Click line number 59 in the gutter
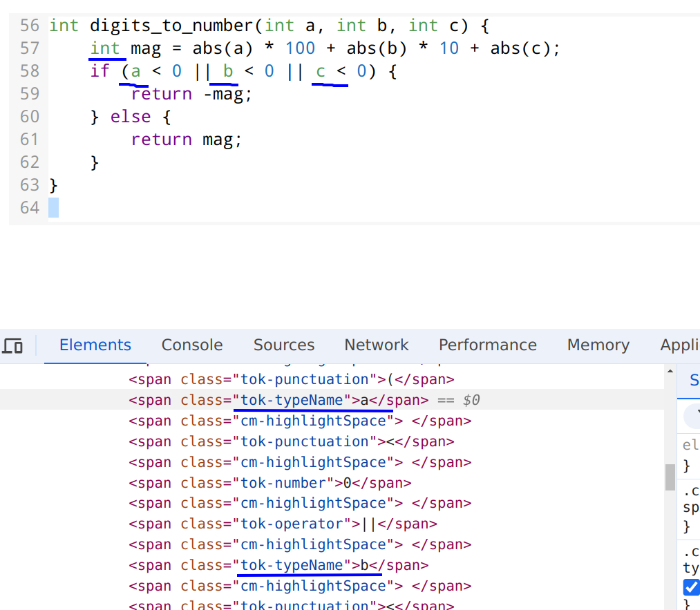This screenshot has height=610, width=700. tap(30, 94)
